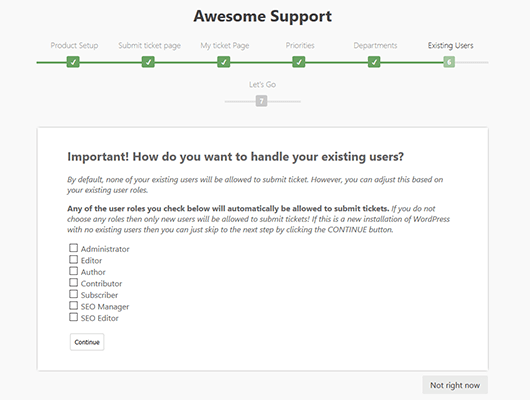Screen dimensions: 530x400
Task: Click the Priorities step checkmark icon
Action: click(x=299, y=62)
